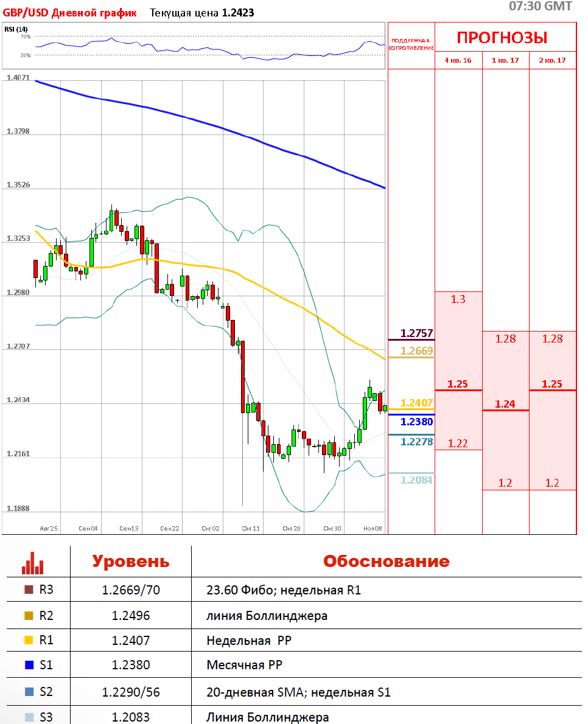This screenshot has height=724, width=588.
Task: Click 'Месячная PP' rationale
Action: point(244,665)
